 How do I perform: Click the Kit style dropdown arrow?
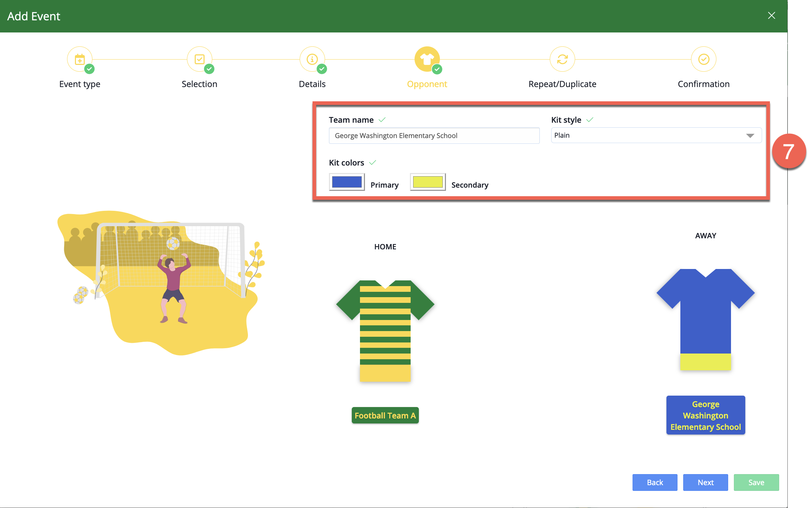click(x=750, y=136)
